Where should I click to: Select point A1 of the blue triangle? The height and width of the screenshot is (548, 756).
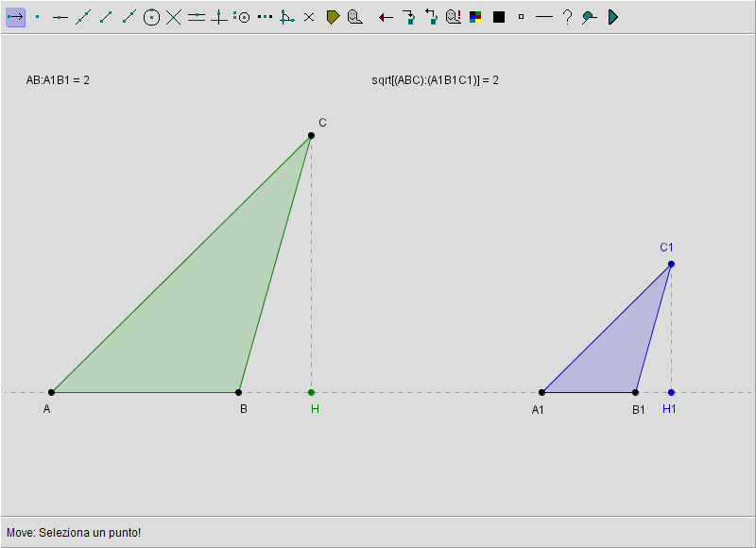pos(541,392)
